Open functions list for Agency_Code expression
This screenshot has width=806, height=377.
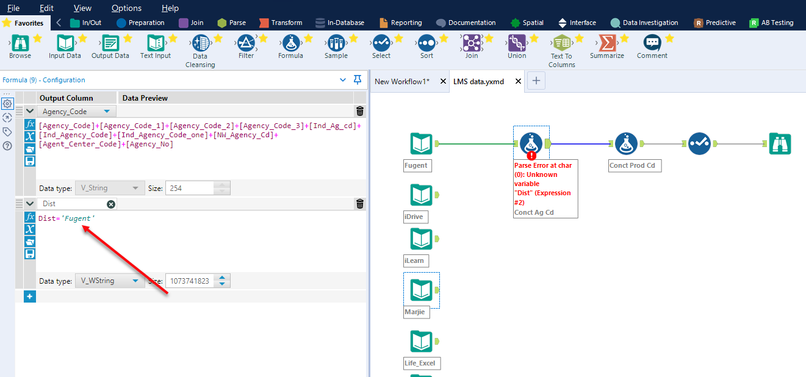click(x=30, y=124)
